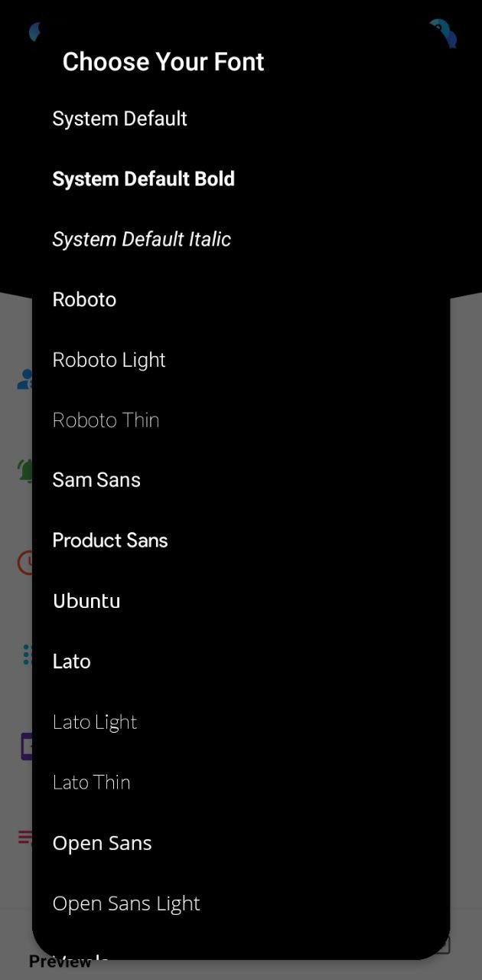
Task: Tap the red lines icon at left edge
Action: (25, 837)
